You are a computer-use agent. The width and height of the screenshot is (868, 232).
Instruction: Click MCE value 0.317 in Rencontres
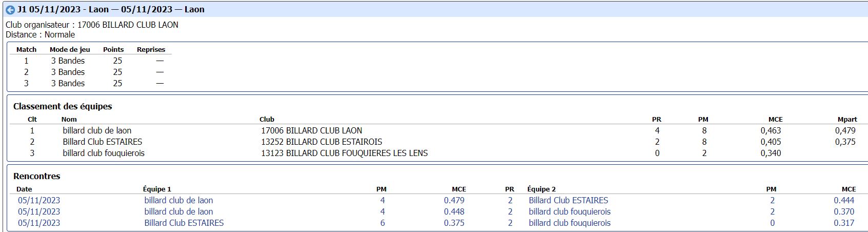844,223
